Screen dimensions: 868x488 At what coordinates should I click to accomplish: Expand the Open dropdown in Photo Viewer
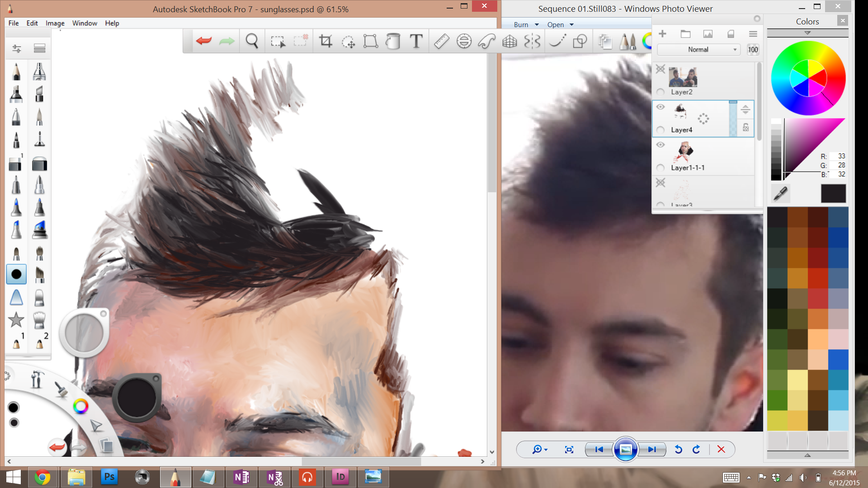coord(560,25)
